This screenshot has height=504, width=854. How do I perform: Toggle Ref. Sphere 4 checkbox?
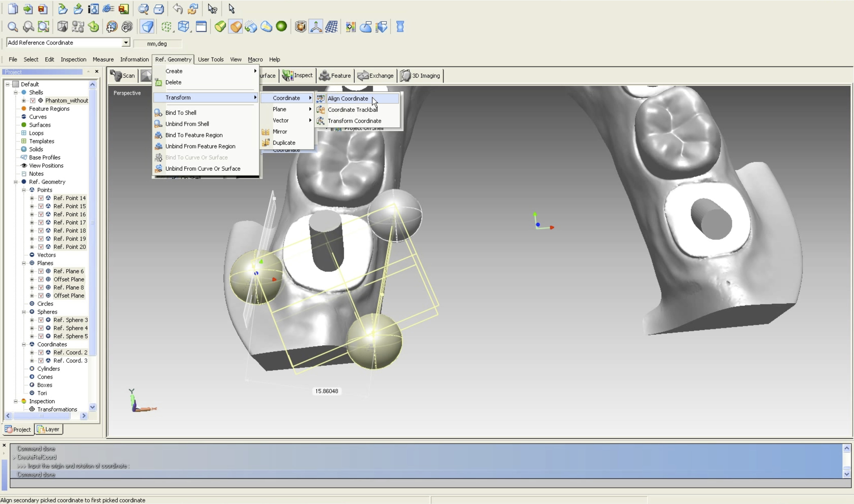[41, 328]
